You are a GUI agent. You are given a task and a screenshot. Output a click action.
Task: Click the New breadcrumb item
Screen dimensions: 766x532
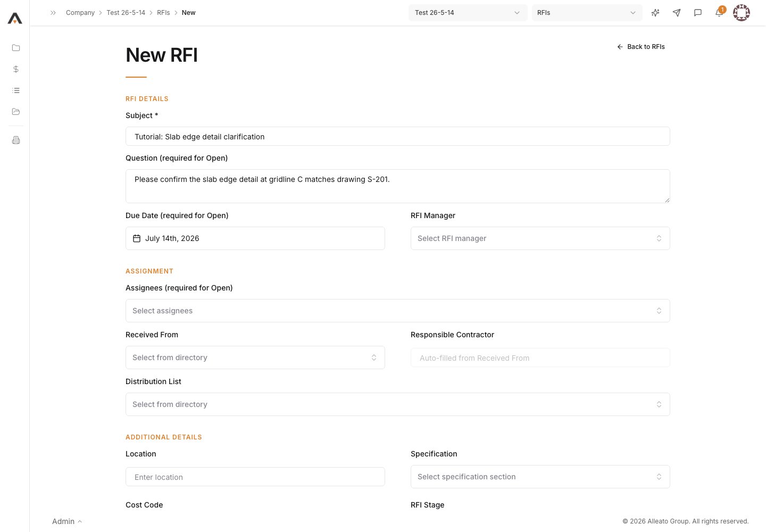(189, 13)
